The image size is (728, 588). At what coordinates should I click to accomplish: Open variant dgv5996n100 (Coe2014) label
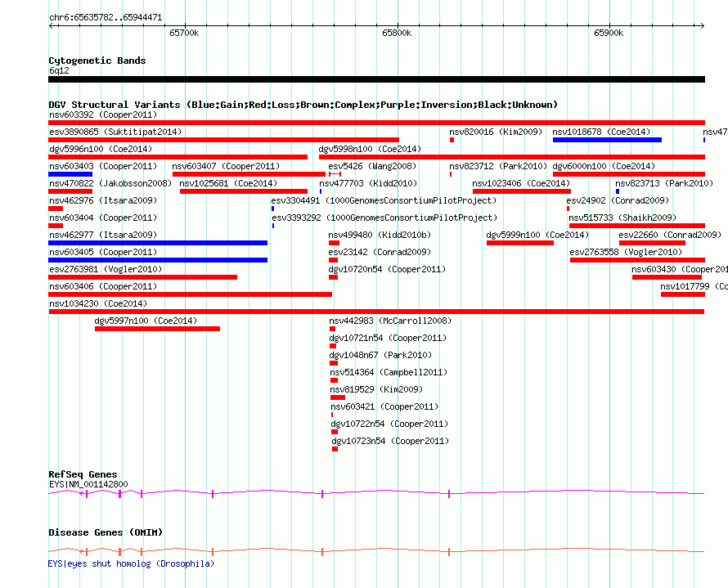pyautogui.click(x=101, y=149)
